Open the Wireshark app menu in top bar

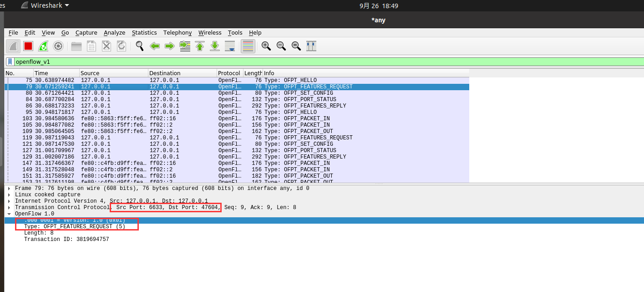[46, 5]
